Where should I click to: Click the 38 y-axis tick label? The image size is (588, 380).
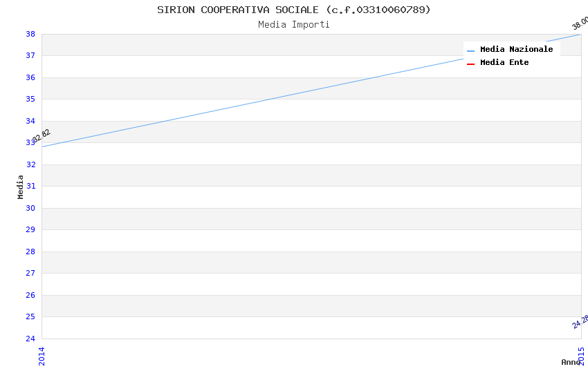(30, 34)
